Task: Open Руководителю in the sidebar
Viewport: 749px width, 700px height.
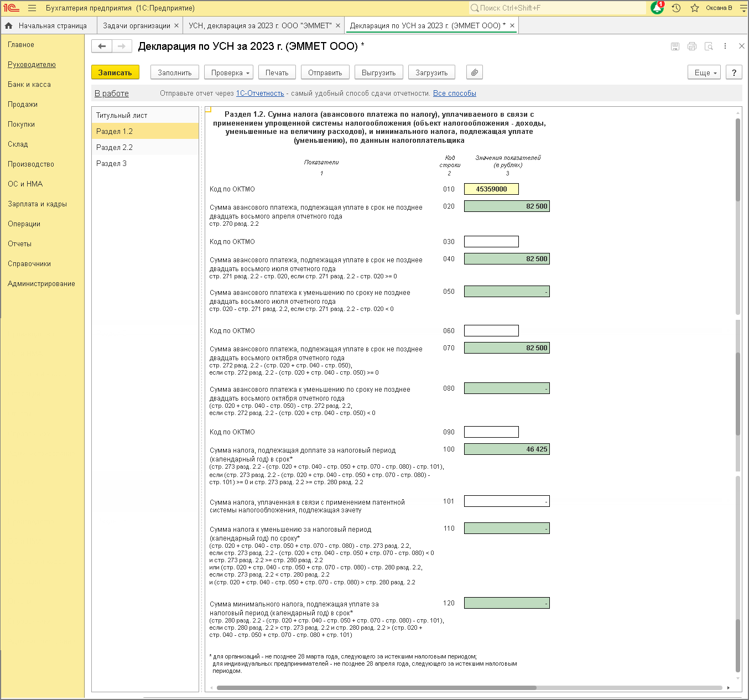Action: pyautogui.click(x=32, y=65)
